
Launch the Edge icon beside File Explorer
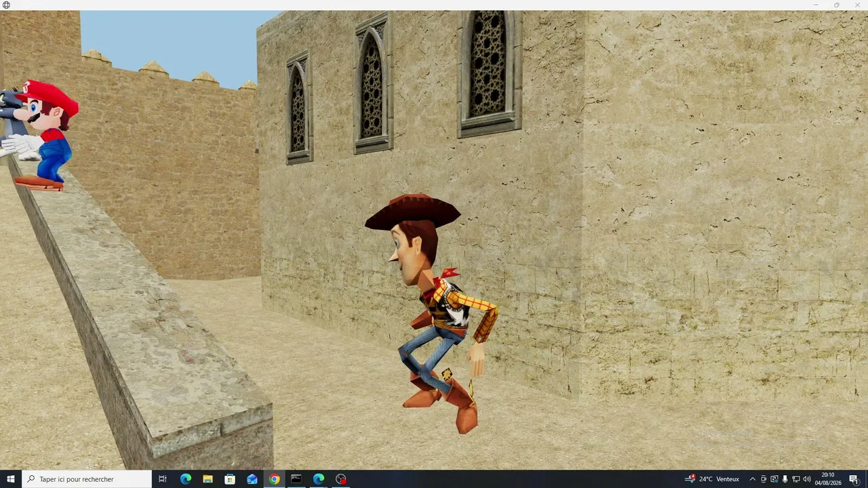coord(185,479)
